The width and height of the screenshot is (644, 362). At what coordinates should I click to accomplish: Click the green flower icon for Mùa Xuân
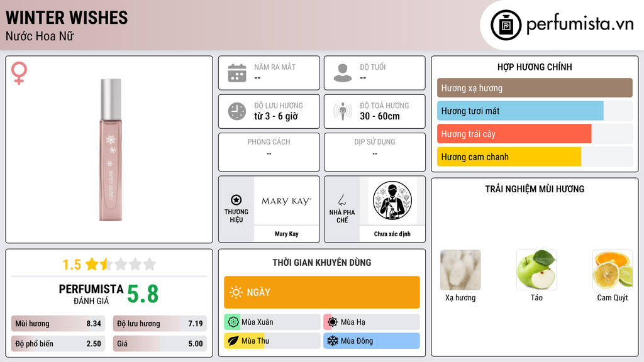(x=233, y=322)
